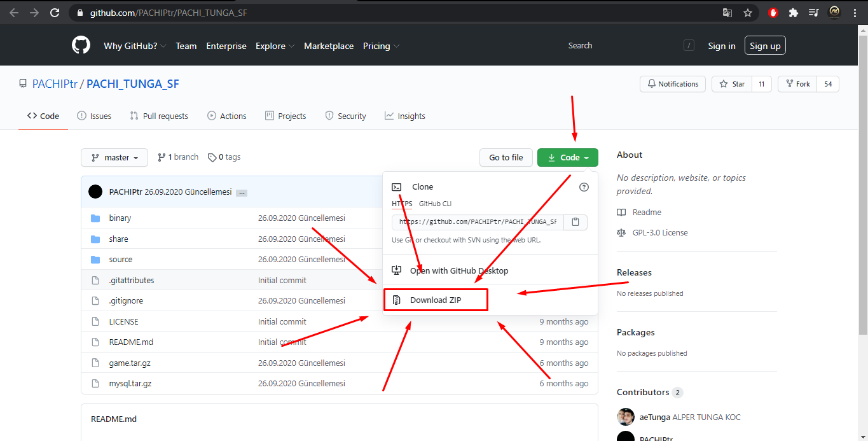868x441 pixels.
Task: Open the share folder
Action: 118,239
